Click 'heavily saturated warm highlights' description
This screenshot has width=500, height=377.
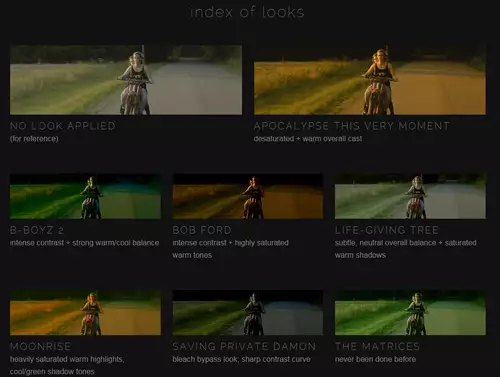tap(67, 365)
